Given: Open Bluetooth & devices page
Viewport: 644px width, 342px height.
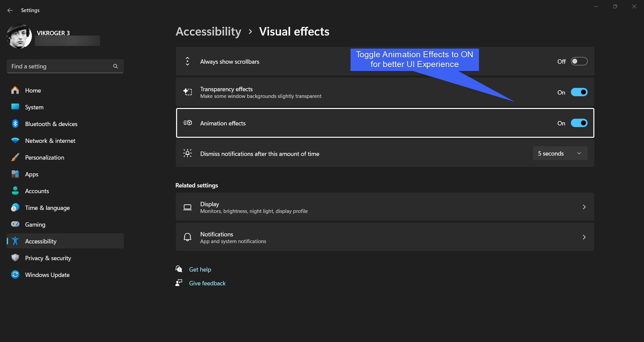Looking at the screenshot, I should coord(65,124).
